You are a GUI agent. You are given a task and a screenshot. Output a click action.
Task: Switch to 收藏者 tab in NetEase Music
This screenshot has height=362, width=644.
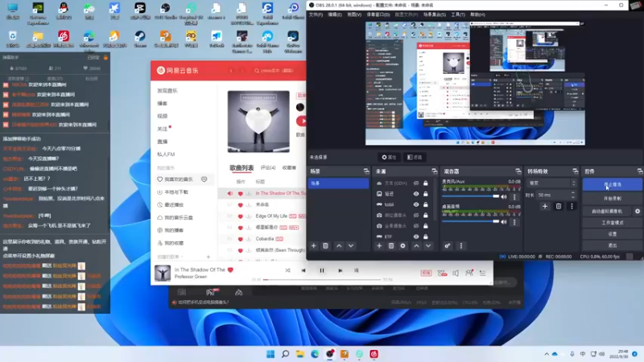tap(289, 167)
